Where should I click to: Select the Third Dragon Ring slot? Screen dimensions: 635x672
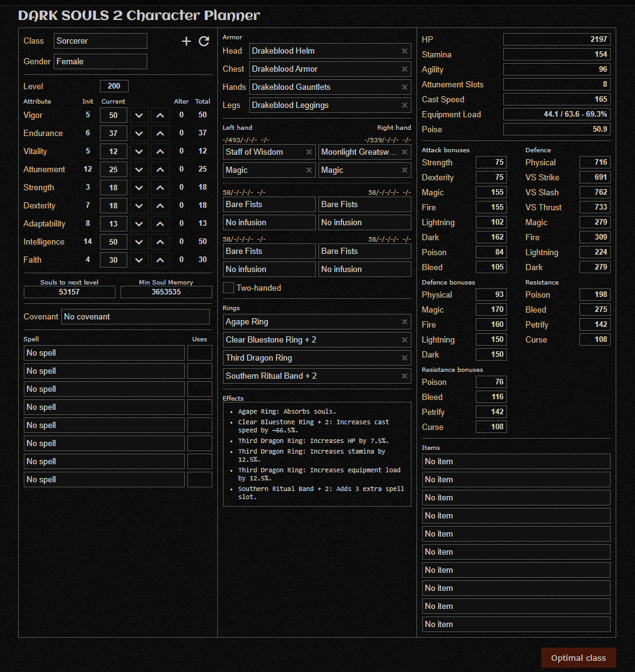[317, 358]
